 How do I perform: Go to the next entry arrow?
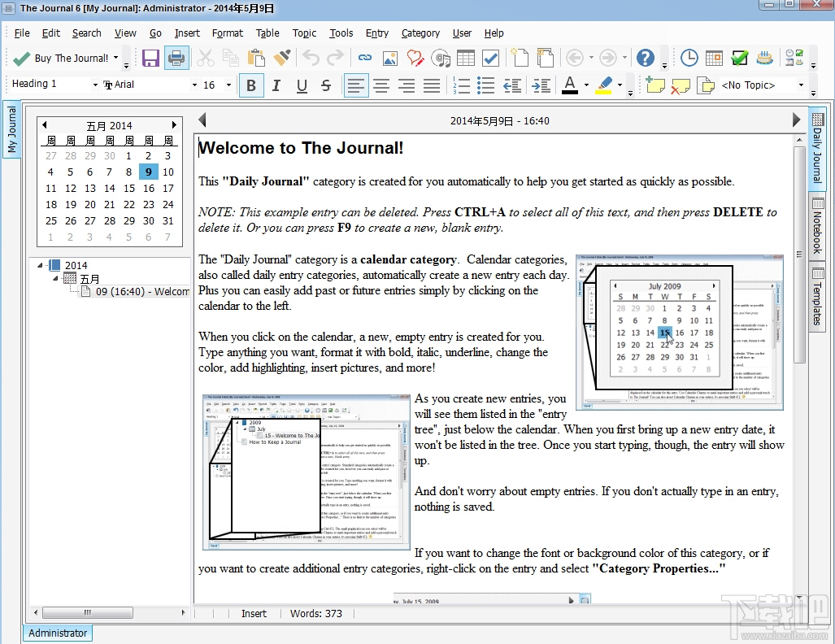[x=796, y=120]
